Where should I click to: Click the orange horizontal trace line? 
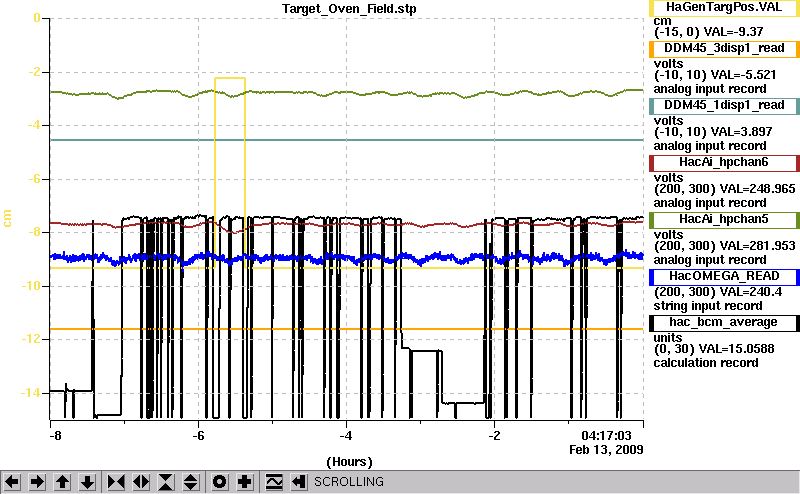347,329
